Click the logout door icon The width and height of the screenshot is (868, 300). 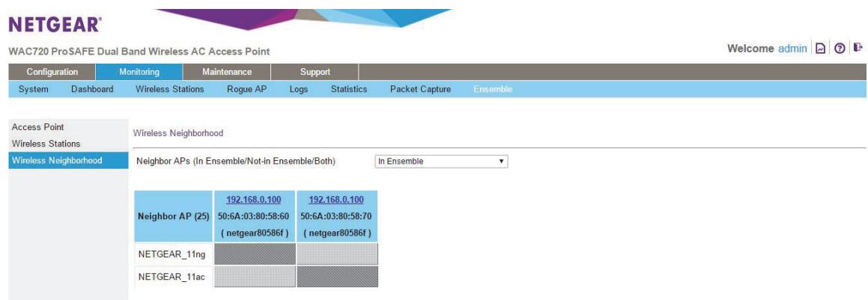click(858, 48)
